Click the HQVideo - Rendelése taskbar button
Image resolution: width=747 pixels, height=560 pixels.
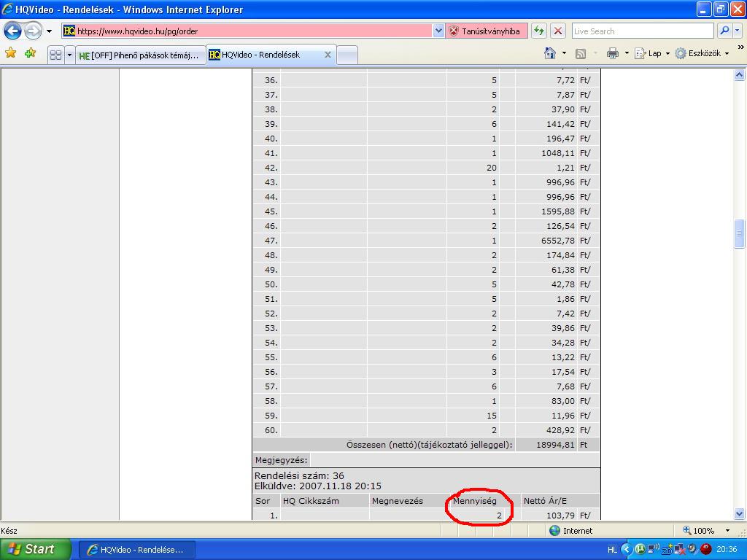tap(136, 550)
